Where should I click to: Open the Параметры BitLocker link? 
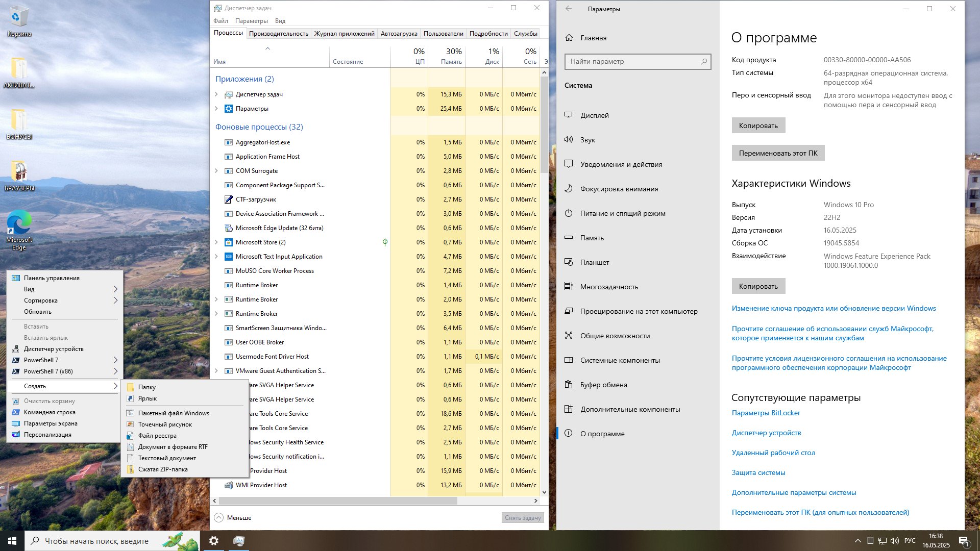[x=766, y=413]
